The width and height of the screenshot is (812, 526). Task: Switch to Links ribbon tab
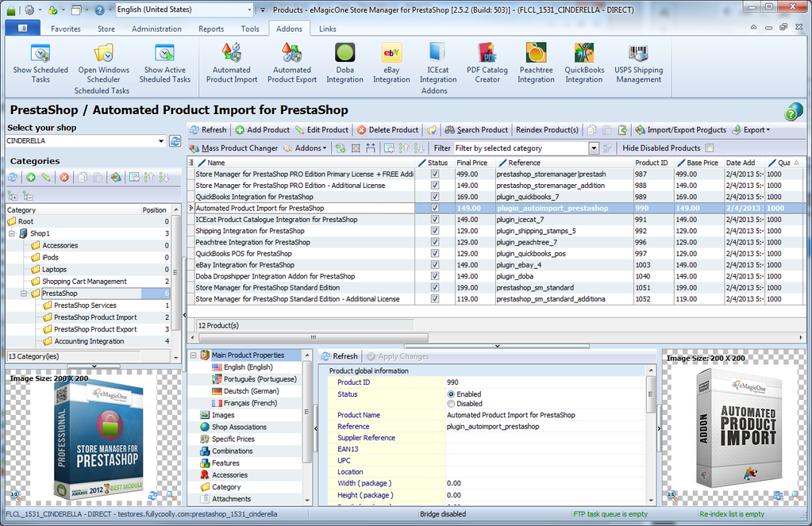pos(327,29)
